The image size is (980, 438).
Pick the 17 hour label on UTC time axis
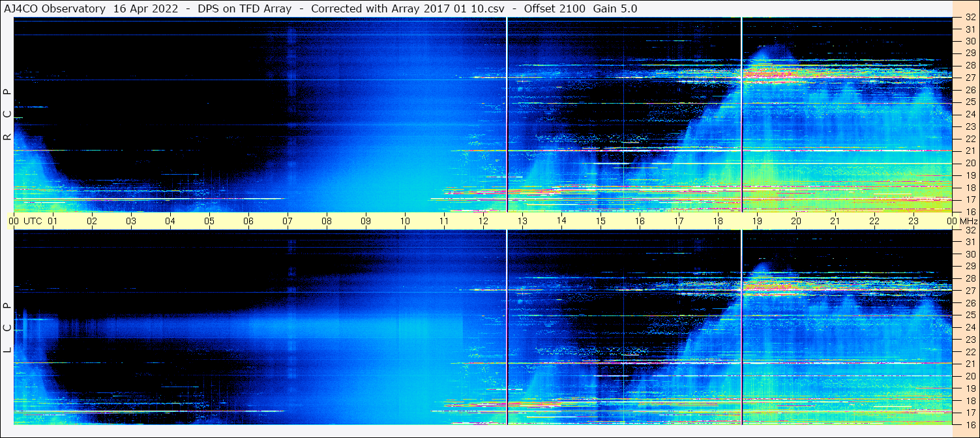click(679, 221)
